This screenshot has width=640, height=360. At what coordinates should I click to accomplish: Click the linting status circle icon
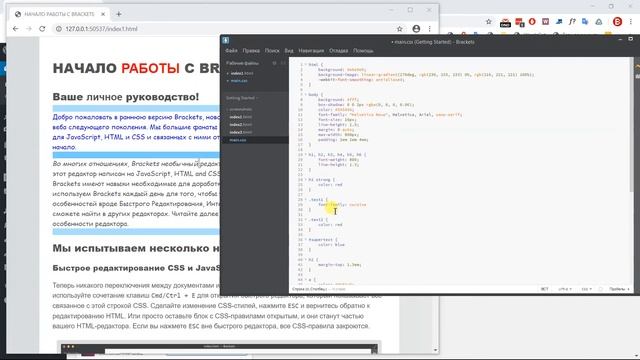pos(600,289)
